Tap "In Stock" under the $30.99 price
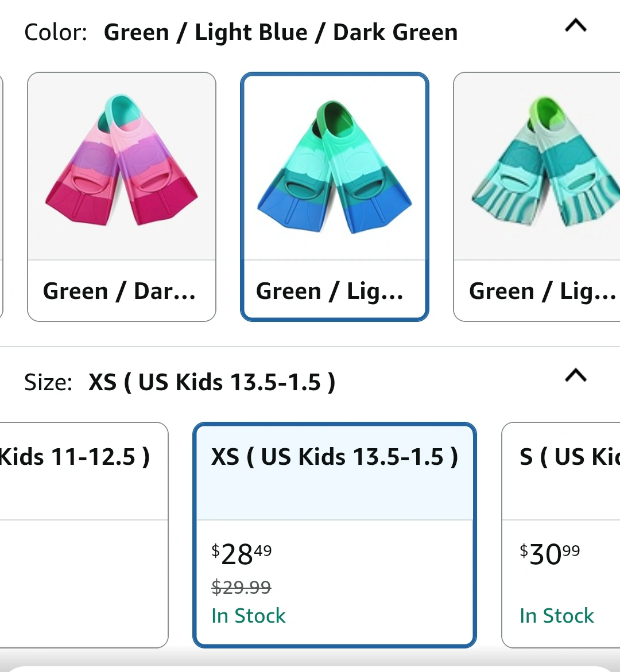 click(556, 616)
